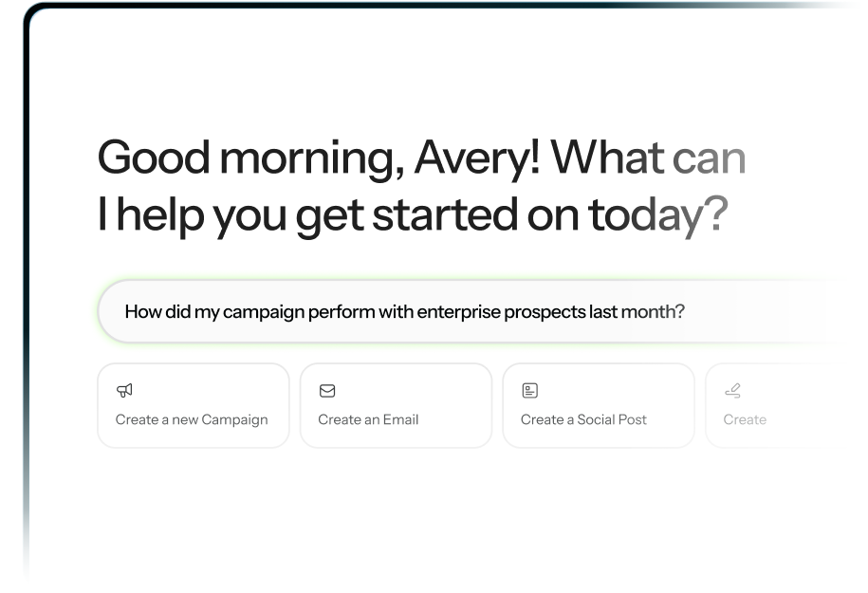Screen dimensions: 868x593
Task: Choose the 'Create an Email' label
Action: (368, 419)
